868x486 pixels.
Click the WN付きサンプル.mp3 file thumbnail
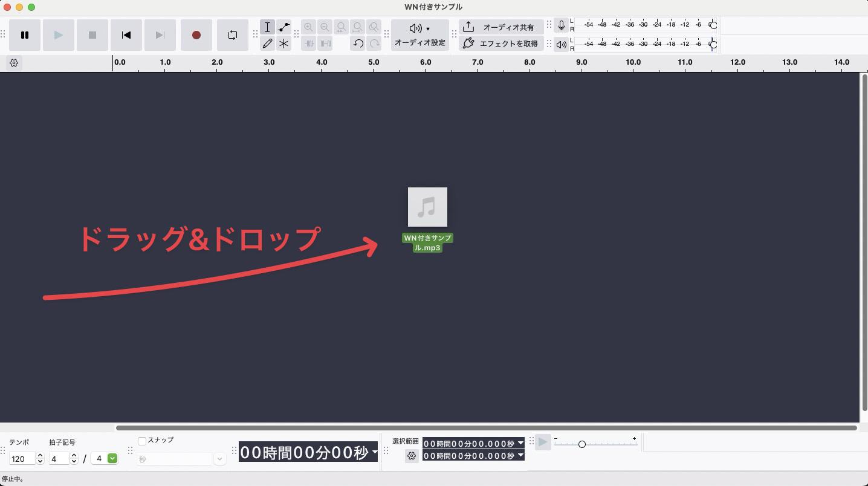click(x=427, y=207)
